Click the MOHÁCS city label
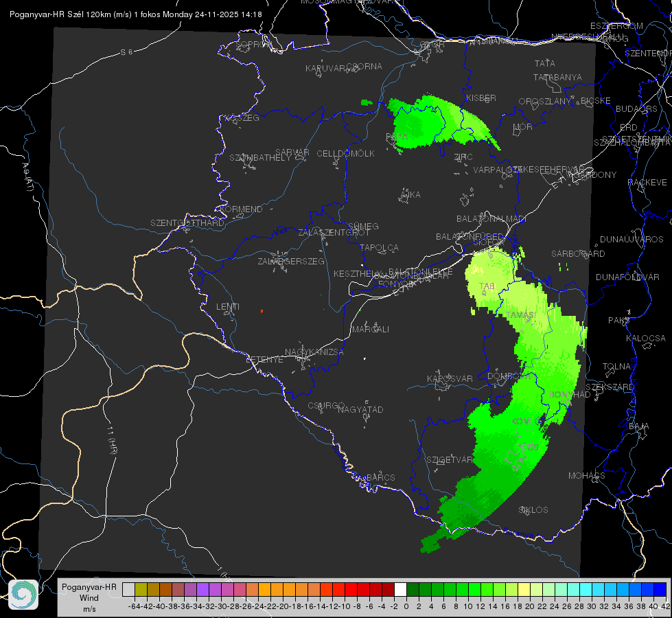The height and width of the screenshot is (618, 672). (x=587, y=476)
